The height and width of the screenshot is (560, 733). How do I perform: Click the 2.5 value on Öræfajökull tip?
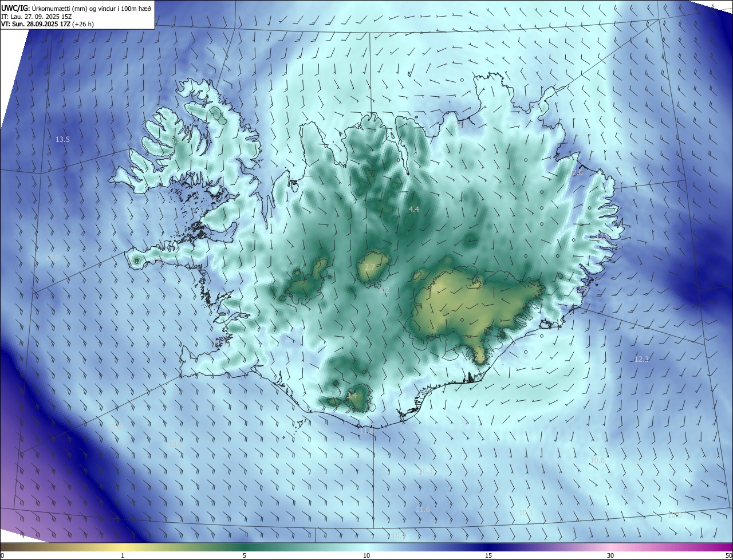click(480, 357)
